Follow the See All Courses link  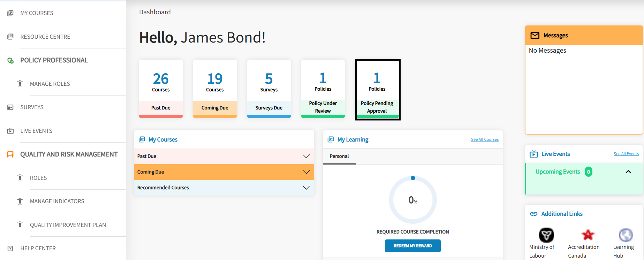pos(485,139)
